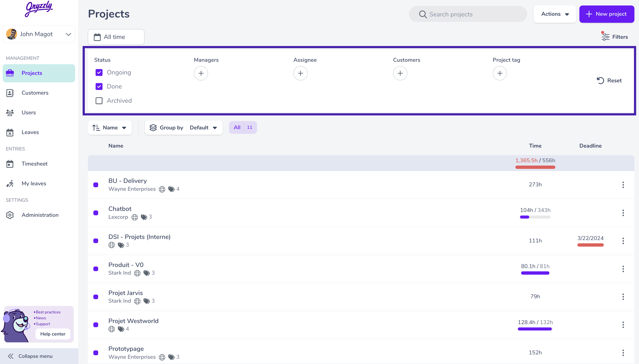Click the globe icon on BU - Delivery
Image resolution: width=639 pixels, height=364 pixels.
tap(162, 189)
